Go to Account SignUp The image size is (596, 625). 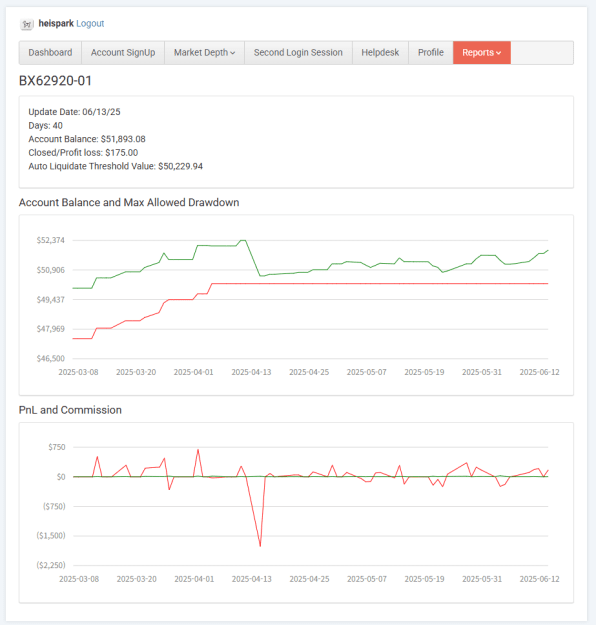123,53
